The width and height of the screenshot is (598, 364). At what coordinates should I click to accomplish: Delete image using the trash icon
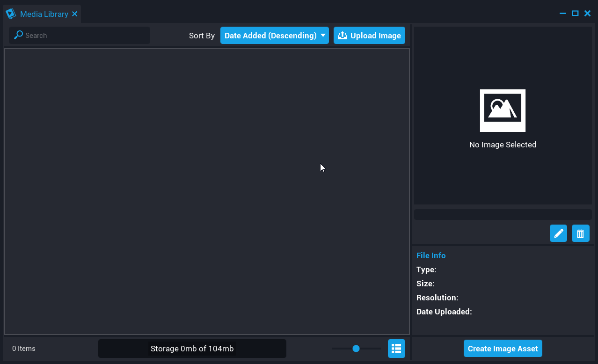pyautogui.click(x=580, y=233)
